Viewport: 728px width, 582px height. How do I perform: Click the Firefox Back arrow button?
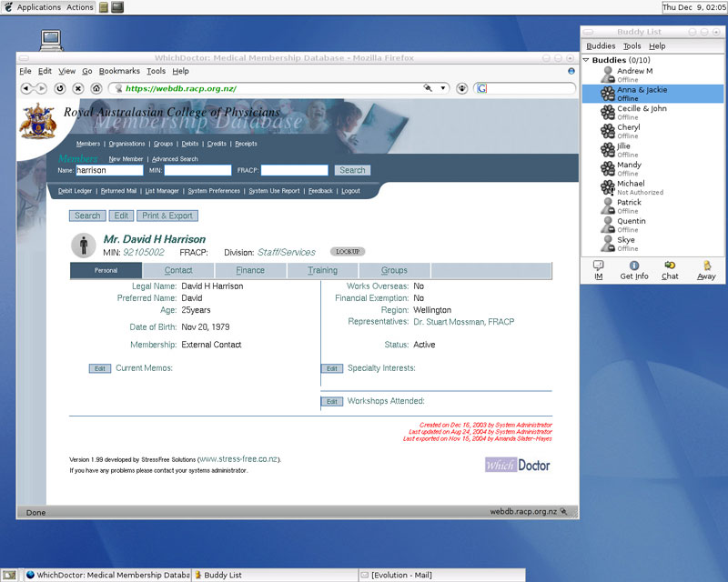tap(27, 88)
